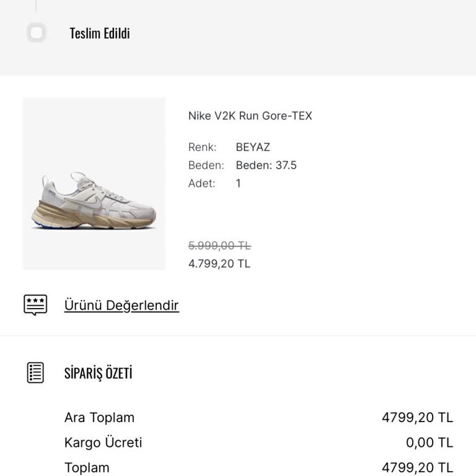The width and height of the screenshot is (476, 476).
Task: Click the Teslim Edildi status step marker
Action: tap(37, 33)
